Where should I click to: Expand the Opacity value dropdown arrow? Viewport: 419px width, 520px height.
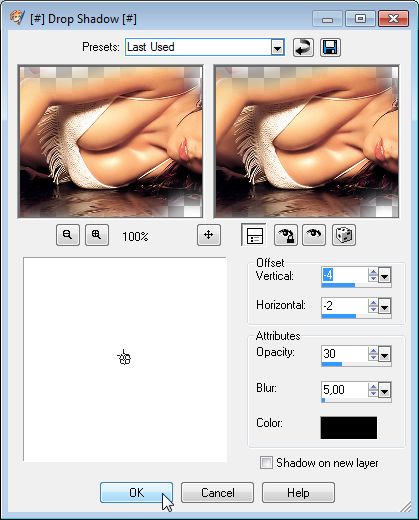click(x=384, y=354)
